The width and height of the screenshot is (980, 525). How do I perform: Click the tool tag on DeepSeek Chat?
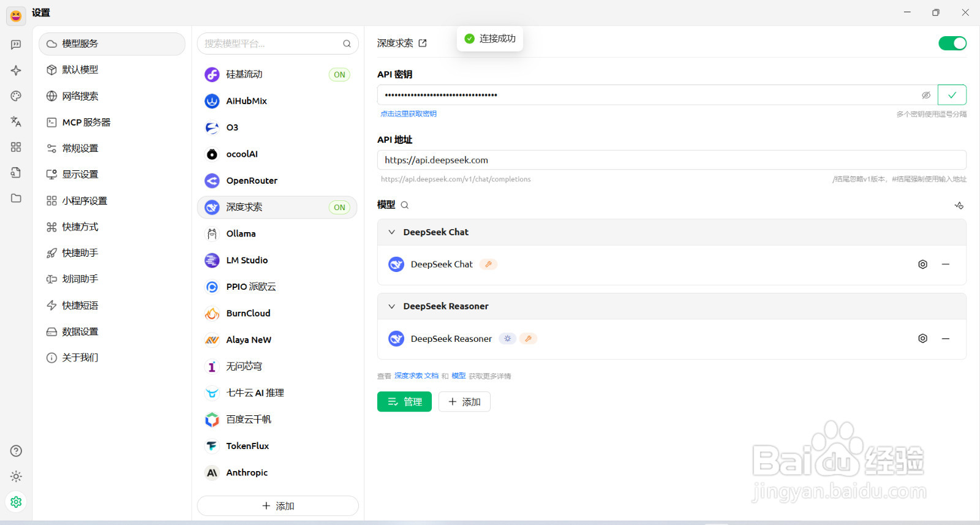pyautogui.click(x=488, y=264)
